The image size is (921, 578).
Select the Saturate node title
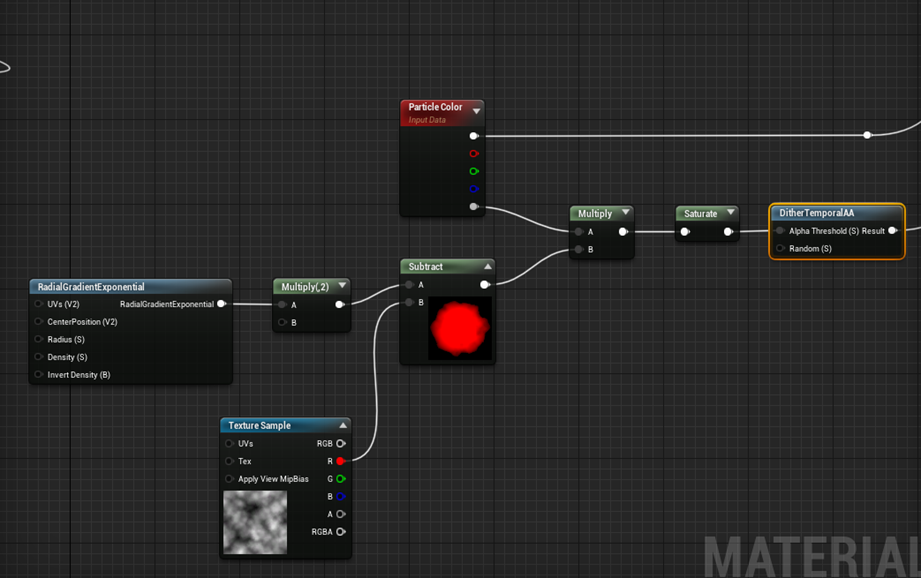(700, 214)
